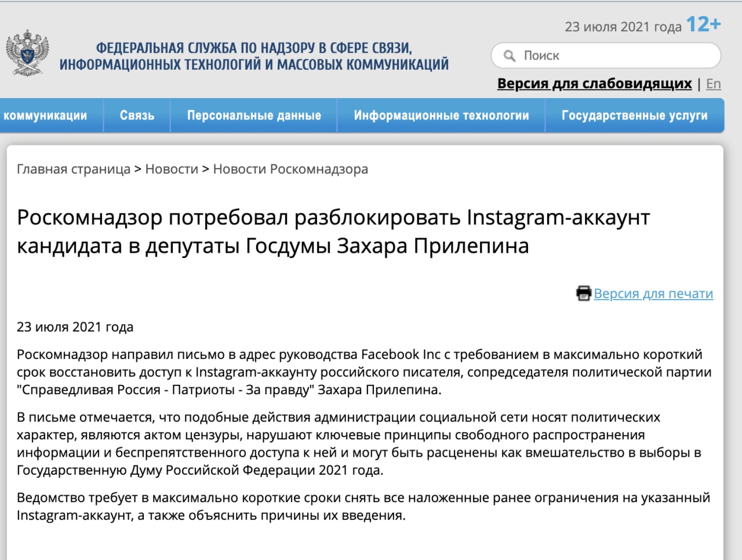Switch to English via En link

(714, 84)
